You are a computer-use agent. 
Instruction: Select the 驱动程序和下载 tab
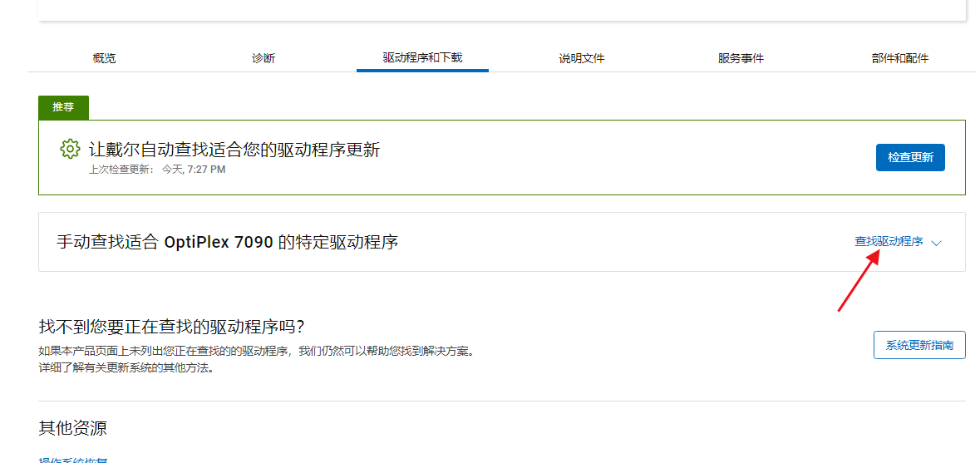click(422, 58)
